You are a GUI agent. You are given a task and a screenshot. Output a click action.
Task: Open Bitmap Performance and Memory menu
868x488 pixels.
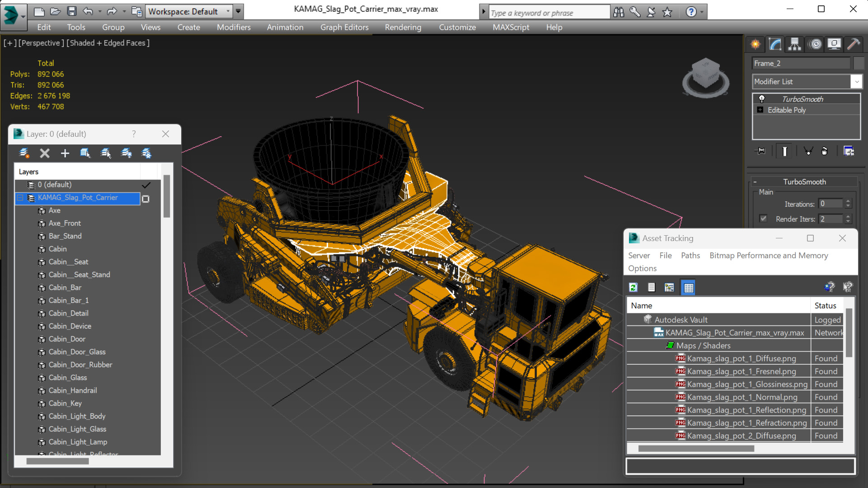(x=769, y=256)
